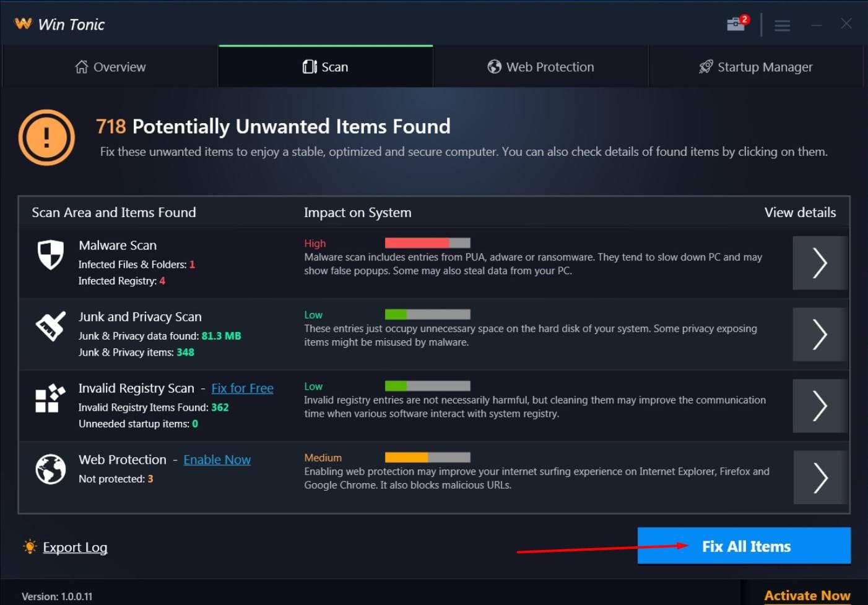Open the Web Protection tab
Image resolution: width=868 pixels, height=605 pixels.
(540, 67)
